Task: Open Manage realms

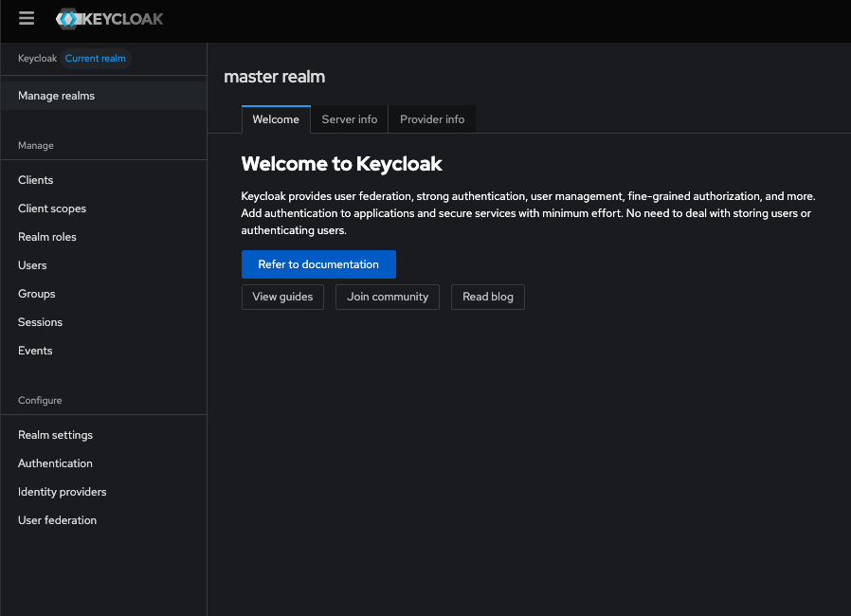Action: [55, 95]
